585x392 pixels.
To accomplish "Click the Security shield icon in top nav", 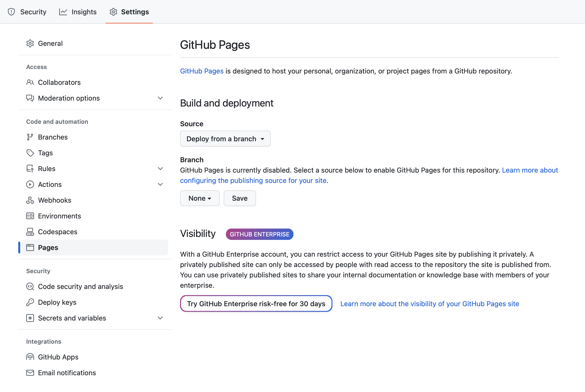I will (11, 12).
